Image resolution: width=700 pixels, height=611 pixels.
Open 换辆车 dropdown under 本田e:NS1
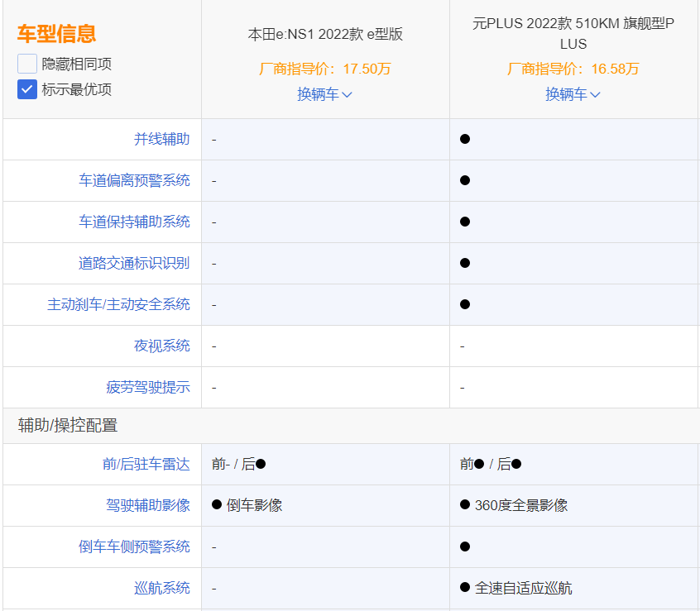click(x=325, y=94)
